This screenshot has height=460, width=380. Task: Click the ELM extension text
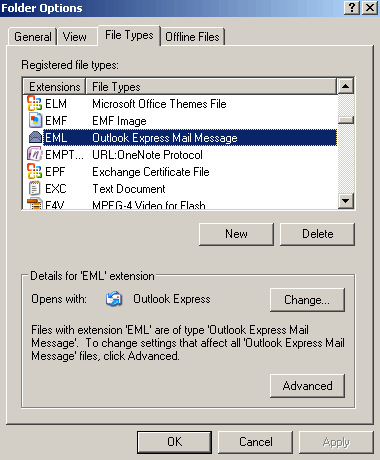56,104
